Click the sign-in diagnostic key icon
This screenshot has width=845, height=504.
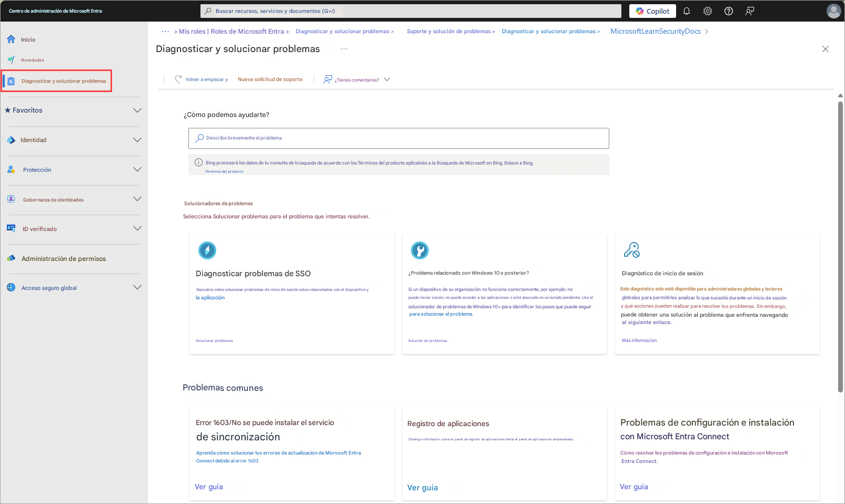tap(631, 250)
